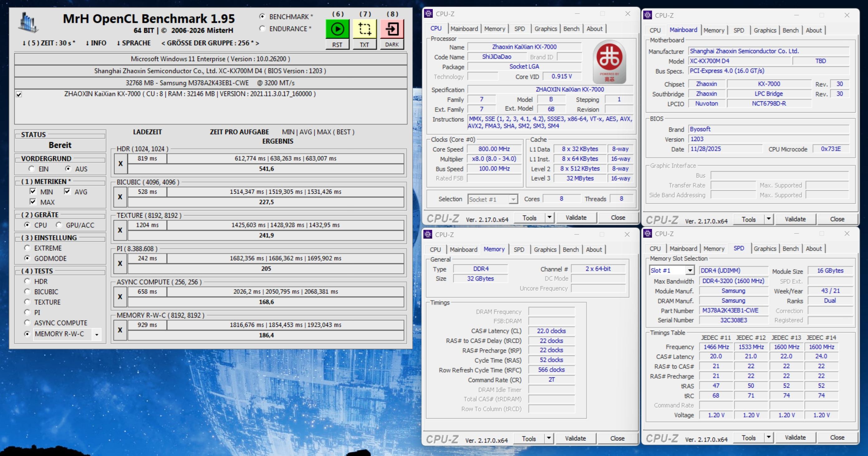Click the X icon beside ASYNC COMPUTE result
This screenshot has height=456, width=868.
tap(121, 297)
